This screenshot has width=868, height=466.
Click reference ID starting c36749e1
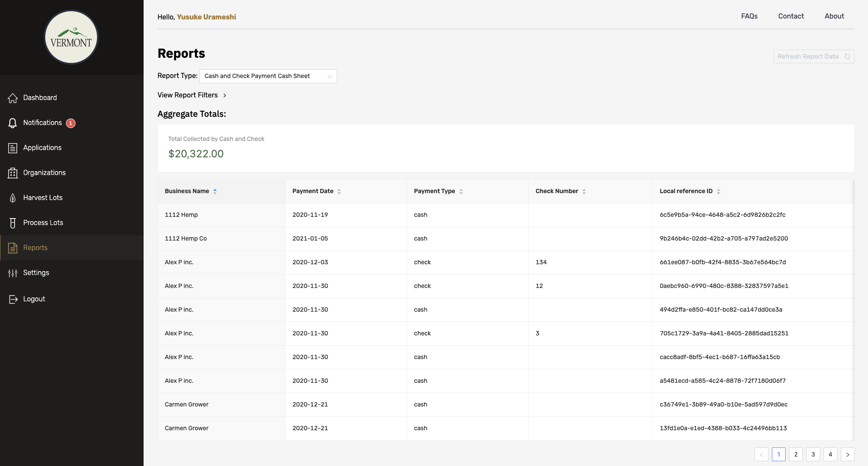(724, 404)
